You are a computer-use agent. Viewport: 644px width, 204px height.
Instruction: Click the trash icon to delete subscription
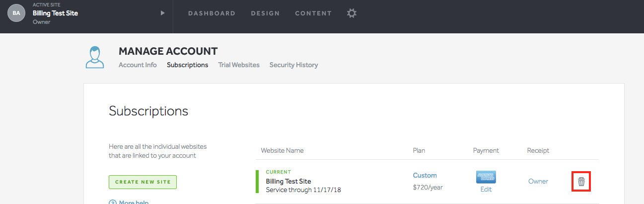click(581, 182)
